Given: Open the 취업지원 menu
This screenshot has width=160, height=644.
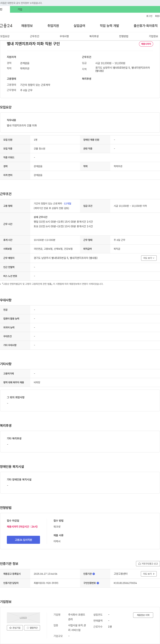Looking at the screenshot, I should (53, 26).
